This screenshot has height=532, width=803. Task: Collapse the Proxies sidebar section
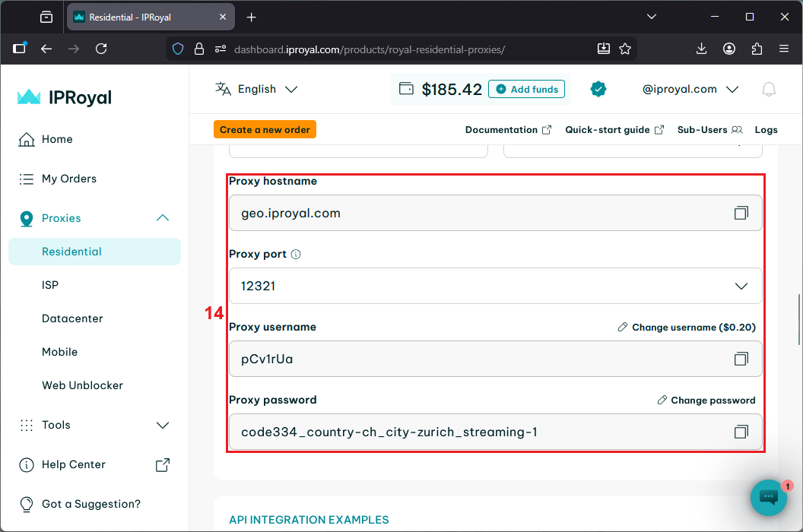162,218
